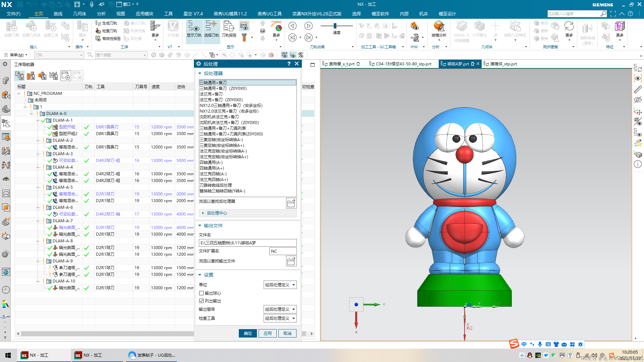Adjust the 速度 animation speed slider
The width and height of the screenshot is (644, 362).
[335, 26]
